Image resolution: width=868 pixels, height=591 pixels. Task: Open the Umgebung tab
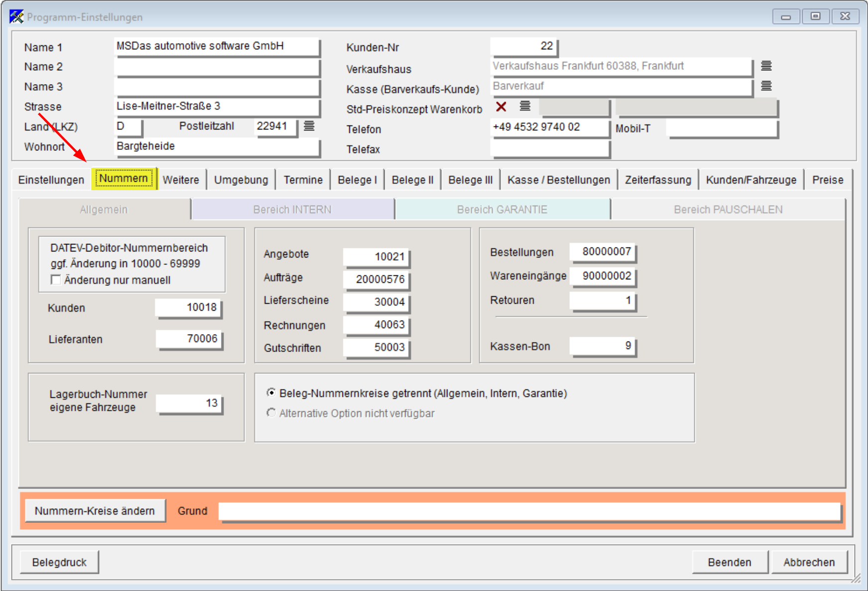(241, 180)
